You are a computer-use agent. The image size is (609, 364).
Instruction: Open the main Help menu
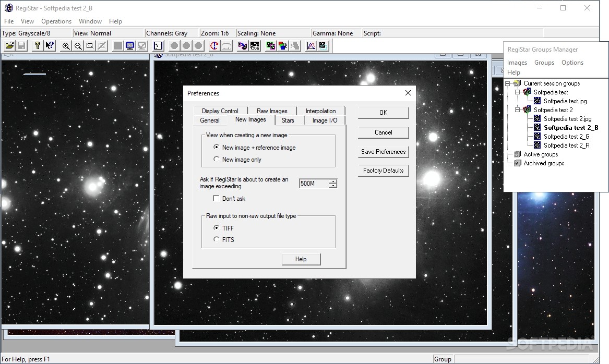tap(115, 21)
